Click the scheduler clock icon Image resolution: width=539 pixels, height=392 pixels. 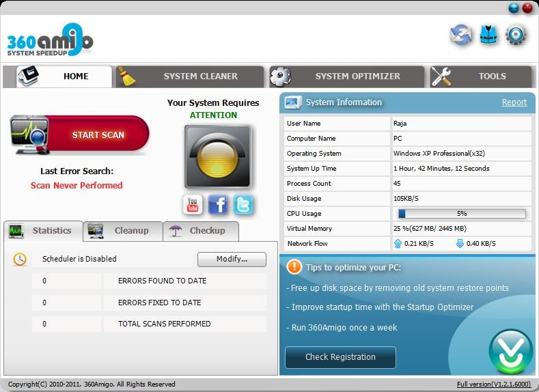click(20, 259)
